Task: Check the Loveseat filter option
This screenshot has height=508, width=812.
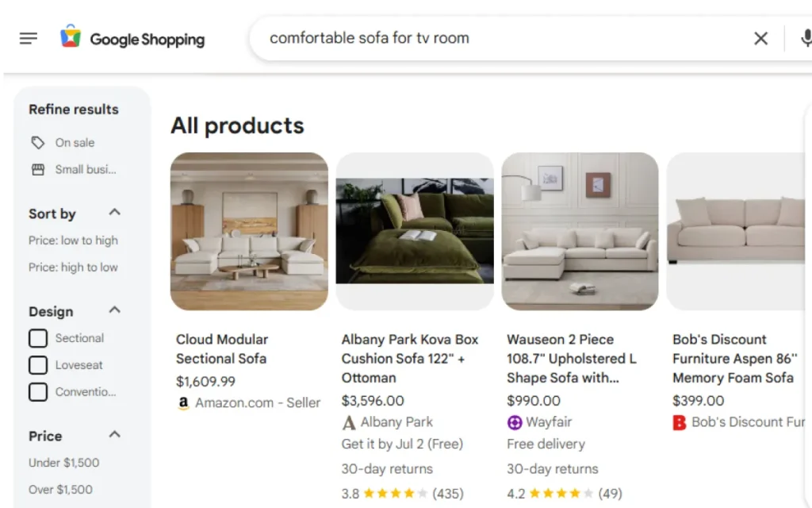Action: click(x=37, y=365)
